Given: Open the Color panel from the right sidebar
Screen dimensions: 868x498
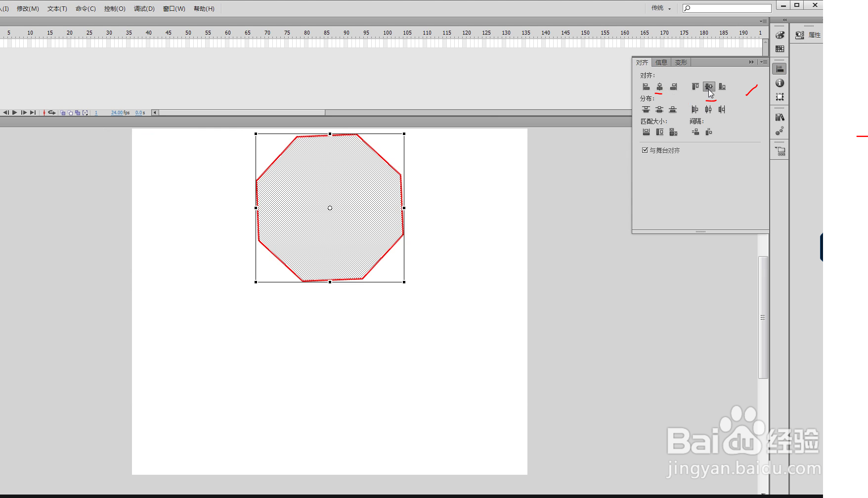Looking at the screenshot, I should tap(779, 35).
